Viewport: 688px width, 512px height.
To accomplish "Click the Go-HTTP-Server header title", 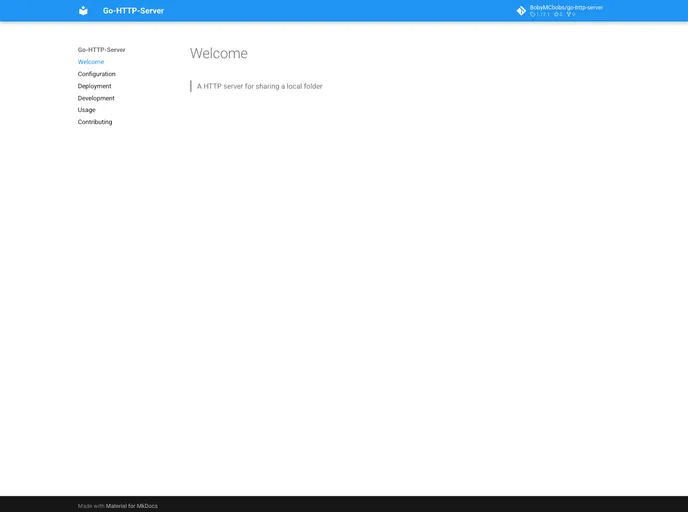I will pyautogui.click(x=133, y=11).
